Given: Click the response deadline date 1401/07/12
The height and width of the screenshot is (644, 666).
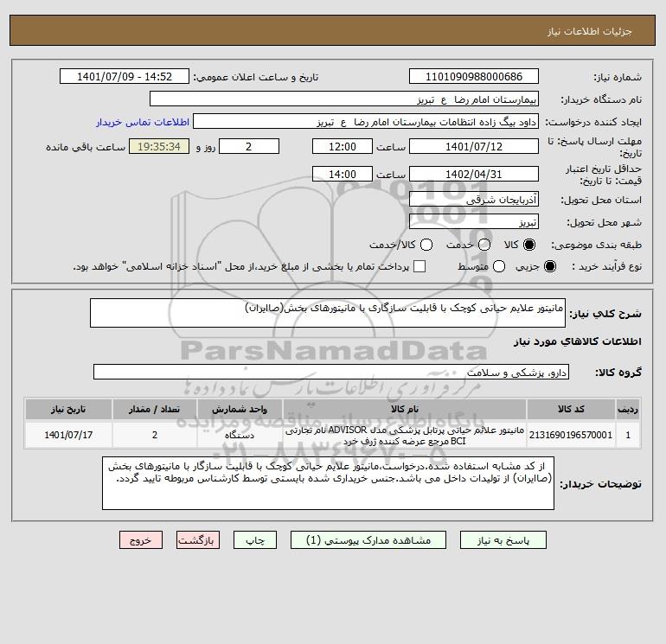Looking at the screenshot, I should (x=474, y=146).
